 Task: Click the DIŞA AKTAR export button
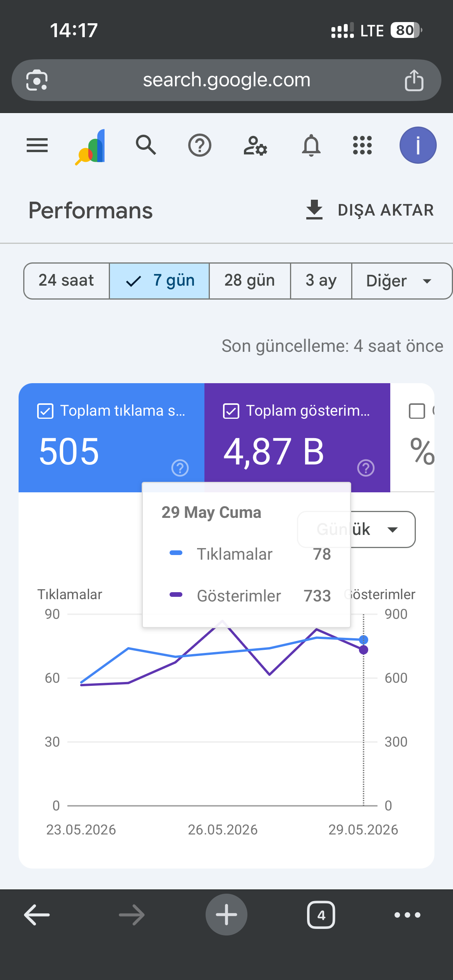coord(370,210)
